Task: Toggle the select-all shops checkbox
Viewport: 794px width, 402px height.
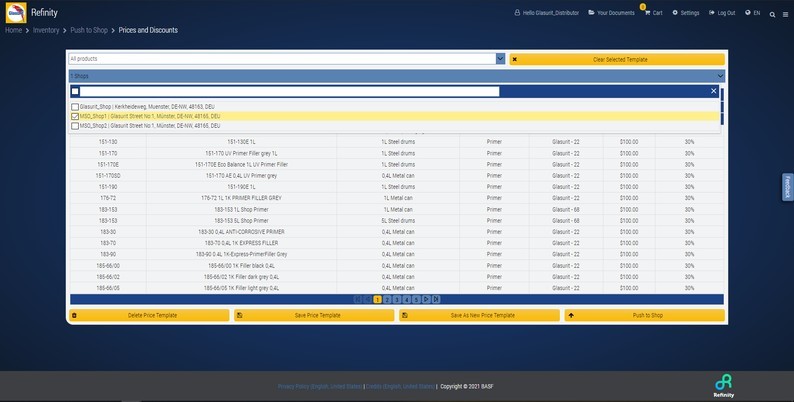Action: (75, 91)
